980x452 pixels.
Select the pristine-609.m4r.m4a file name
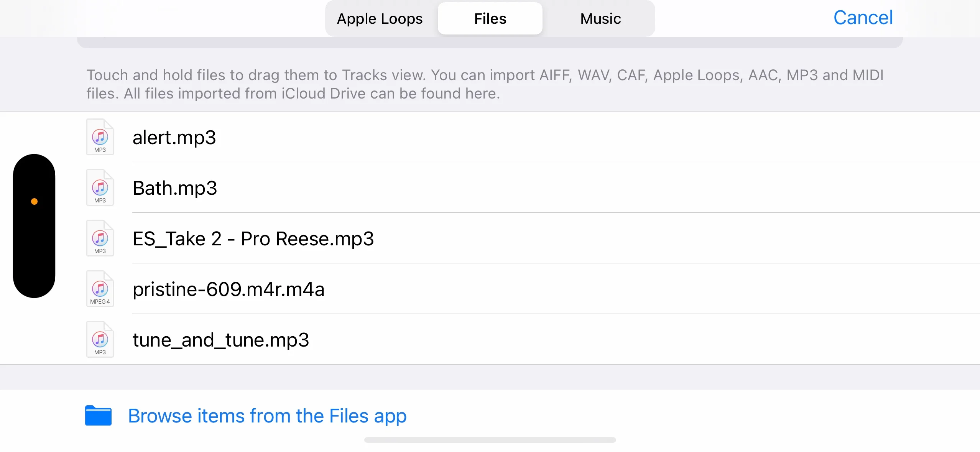click(x=229, y=289)
